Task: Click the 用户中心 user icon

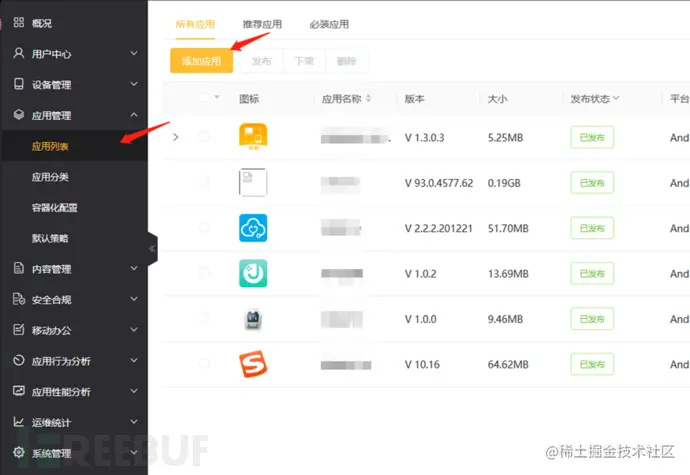Action: [x=18, y=53]
